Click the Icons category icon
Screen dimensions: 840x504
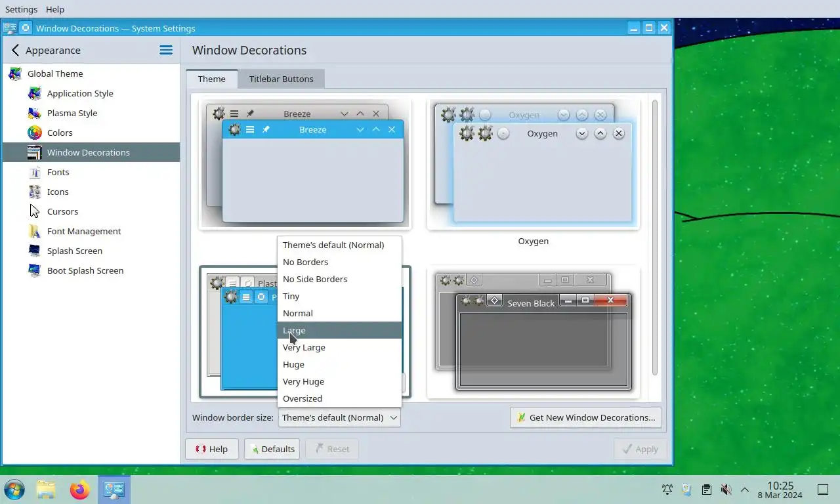(x=35, y=192)
